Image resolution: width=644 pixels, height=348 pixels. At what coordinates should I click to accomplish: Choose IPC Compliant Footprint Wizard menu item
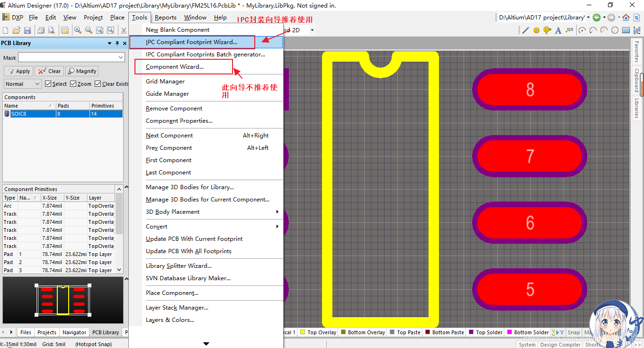192,42
